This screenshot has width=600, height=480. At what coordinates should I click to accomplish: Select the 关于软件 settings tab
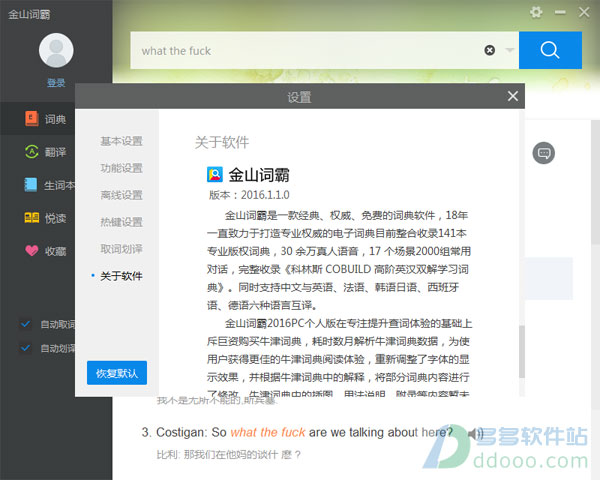pyautogui.click(x=121, y=276)
